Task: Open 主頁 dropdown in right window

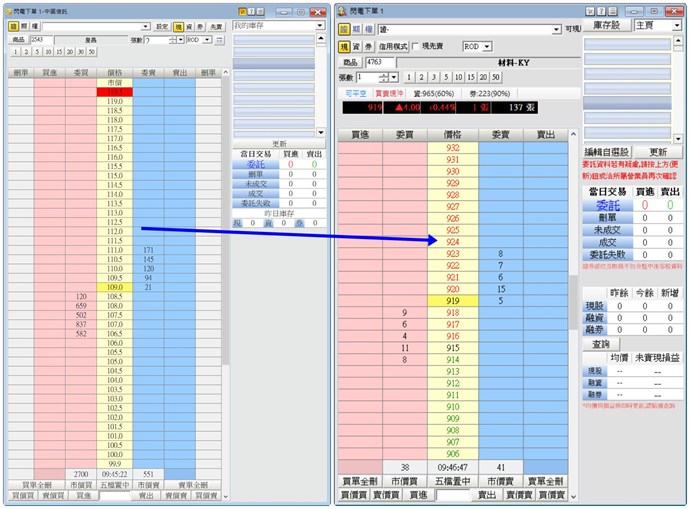Action: click(x=677, y=26)
